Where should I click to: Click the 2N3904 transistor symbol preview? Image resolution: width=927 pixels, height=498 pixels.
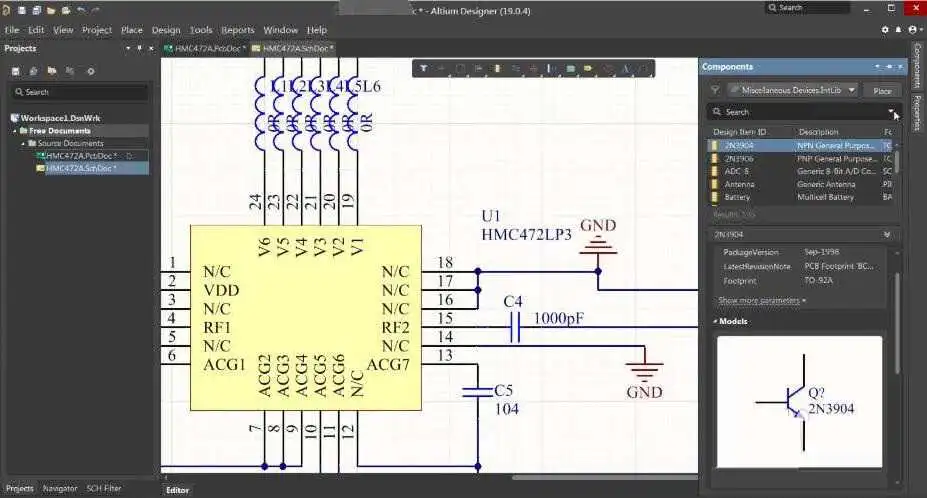click(x=799, y=402)
